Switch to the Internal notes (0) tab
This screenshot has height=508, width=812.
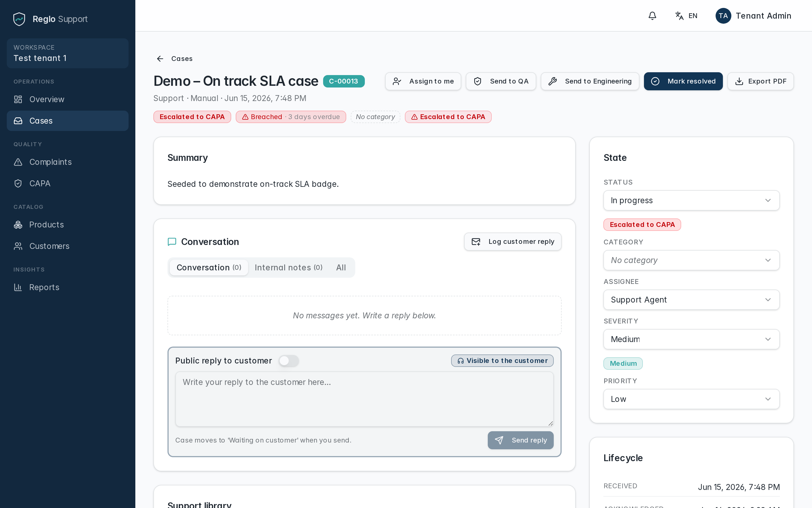coord(288,268)
